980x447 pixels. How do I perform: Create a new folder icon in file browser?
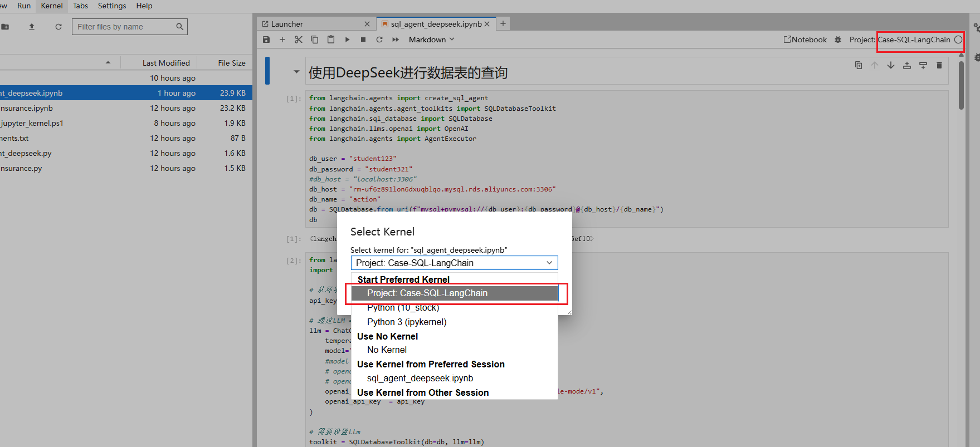coord(5,27)
